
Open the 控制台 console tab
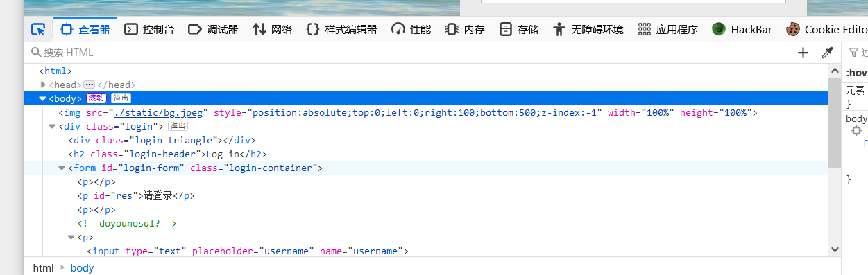coord(149,29)
